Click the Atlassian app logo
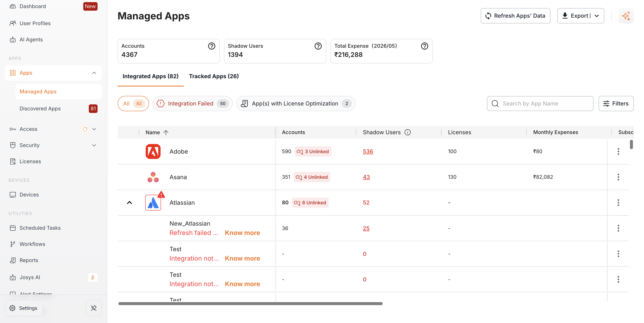The width and height of the screenshot is (644, 323). point(153,203)
